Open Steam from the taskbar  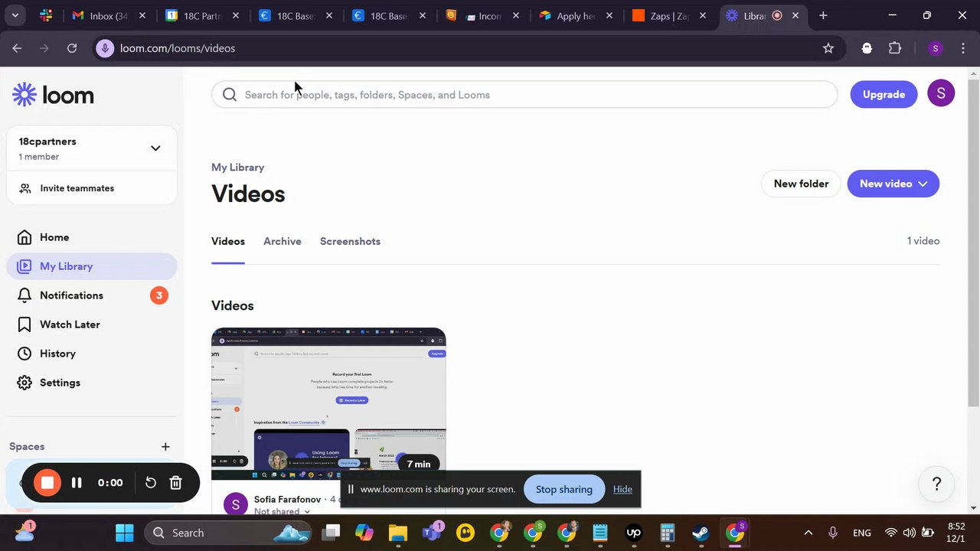(701, 533)
